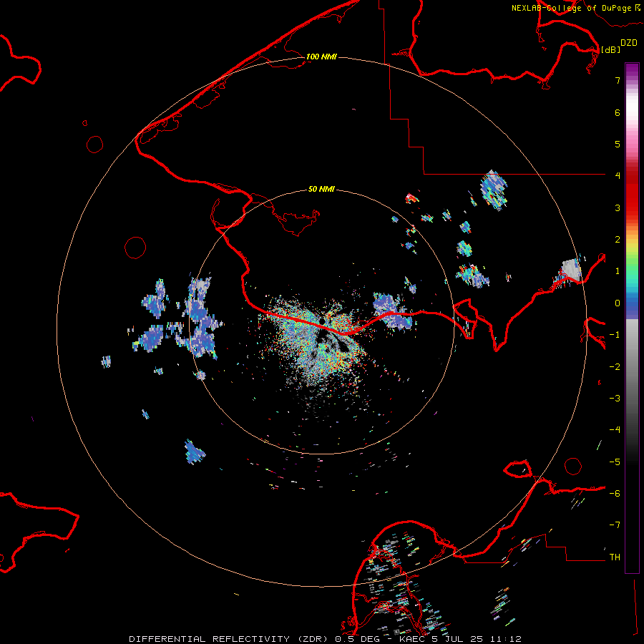Click the 50 NMI range ring label

321,189
